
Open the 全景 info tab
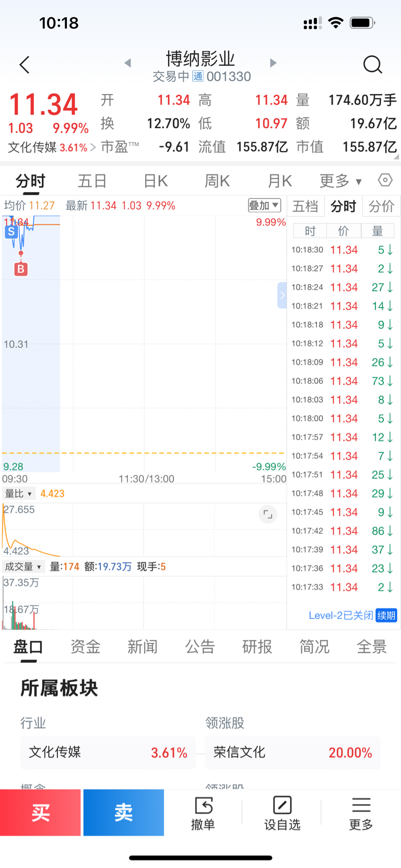coord(371,647)
